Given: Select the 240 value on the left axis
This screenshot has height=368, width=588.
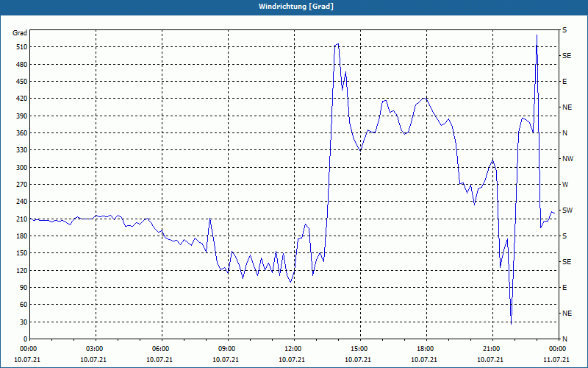Looking at the screenshot, I should (x=22, y=202).
